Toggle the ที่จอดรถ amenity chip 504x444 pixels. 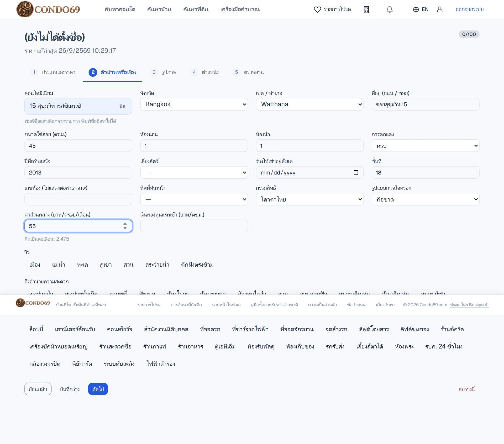(x=210, y=329)
